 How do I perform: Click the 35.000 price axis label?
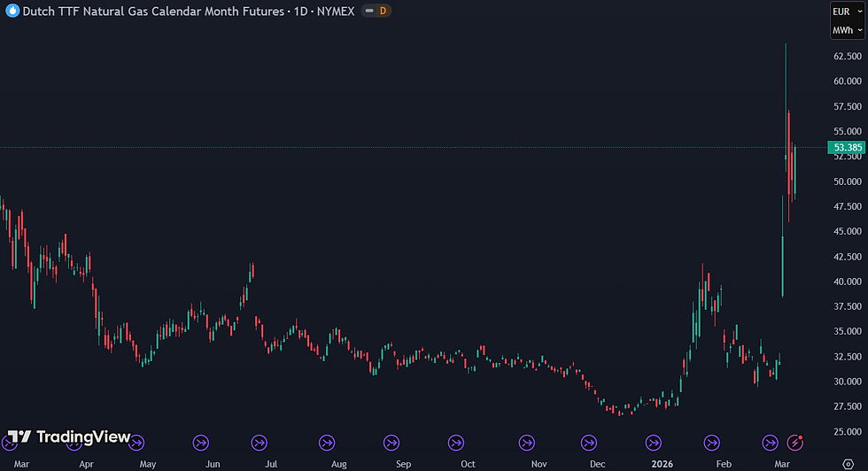pos(848,331)
